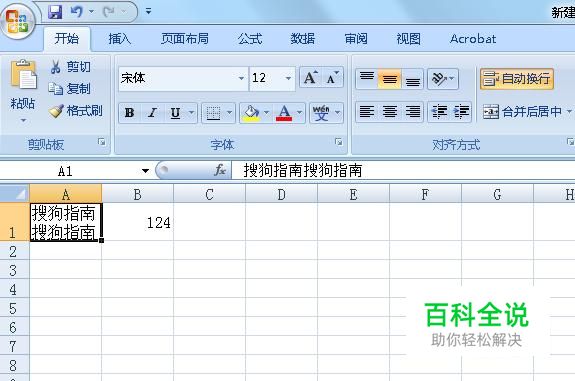Open the 剪贴板 clipboard dialog launcher
The height and width of the screenshot is (381, 575).
click(102, 142)
